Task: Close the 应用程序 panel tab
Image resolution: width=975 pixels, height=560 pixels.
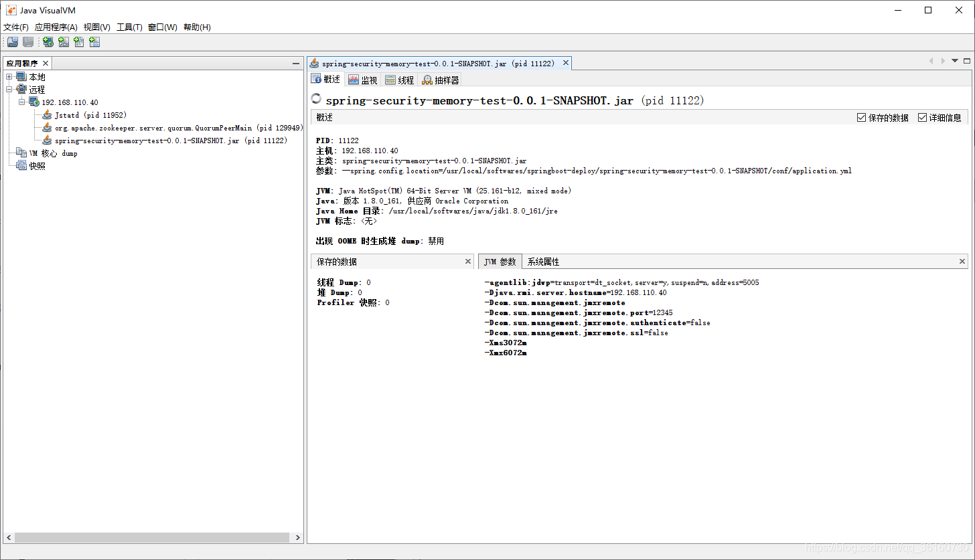Action: tap(46, 64)
